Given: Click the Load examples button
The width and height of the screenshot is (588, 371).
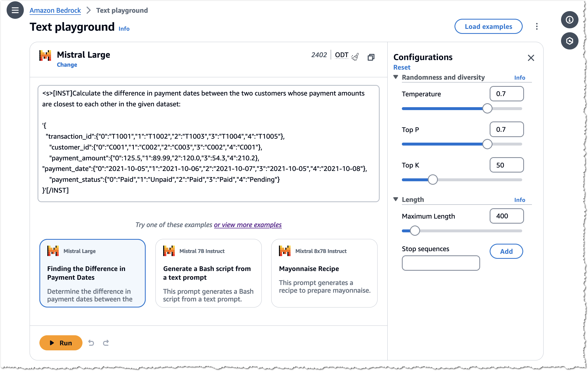Looking at the screenshot, I should tap(489, 26).
